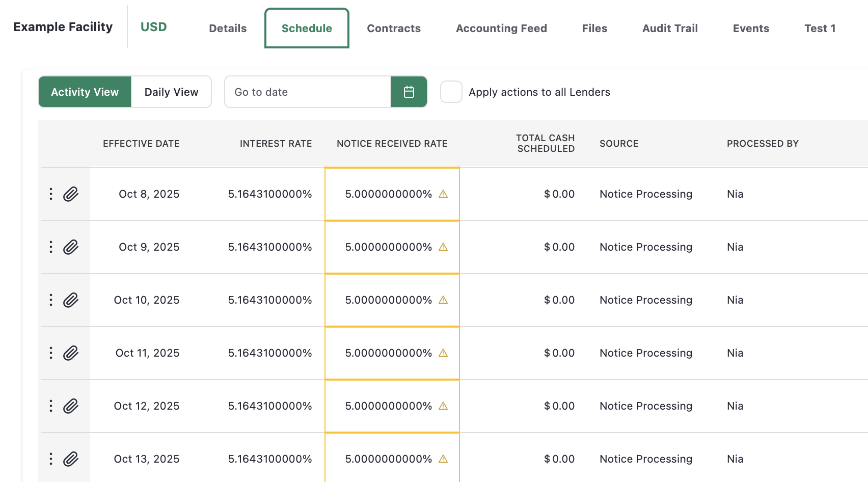Click the Total Cash Scheduled column header
The width and height of the screenshot is (868, 482).
[545, 143]
